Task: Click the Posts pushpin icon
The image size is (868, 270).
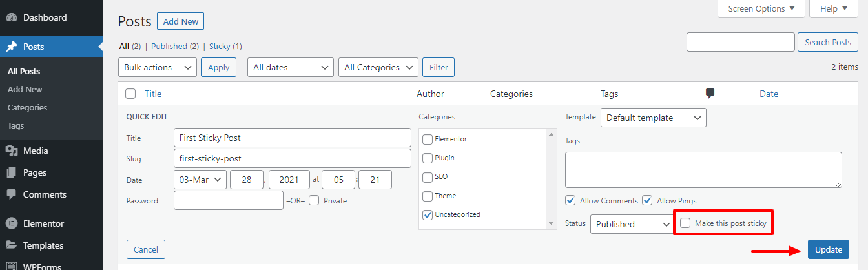Action: [x=12, y=47]
